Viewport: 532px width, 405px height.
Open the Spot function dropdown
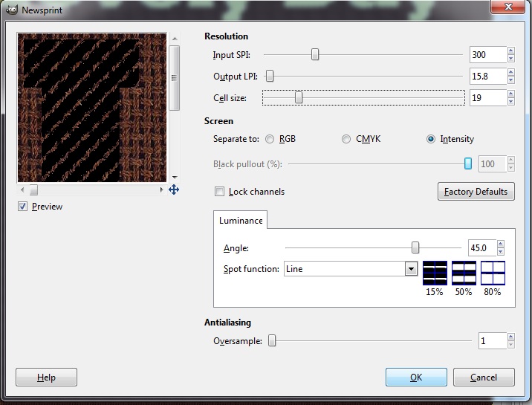click(411, 269)
